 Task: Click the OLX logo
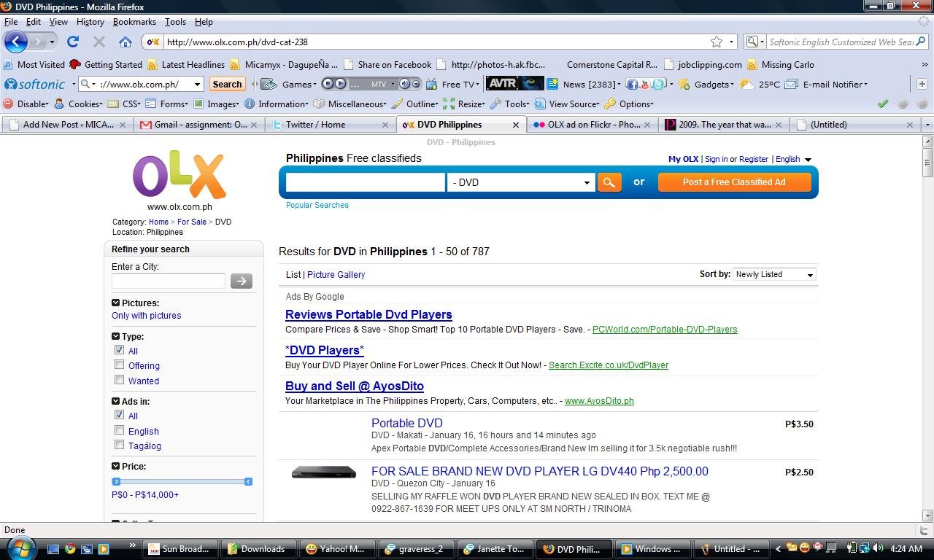[180, 174]
